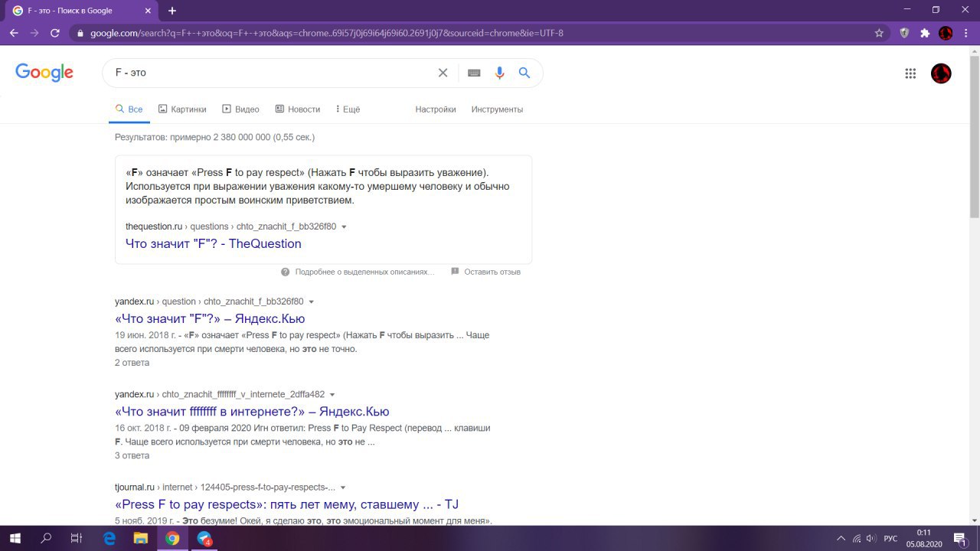Switch to the 'Картинки' tab

tap(182, 109)
